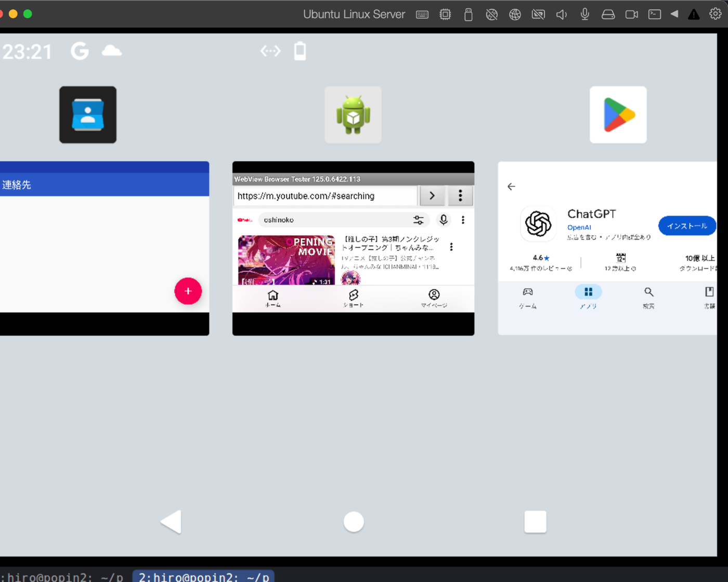728x582 pixels.
Task: Select the Contacts recent app card header
Action: [x=105, y=185]
